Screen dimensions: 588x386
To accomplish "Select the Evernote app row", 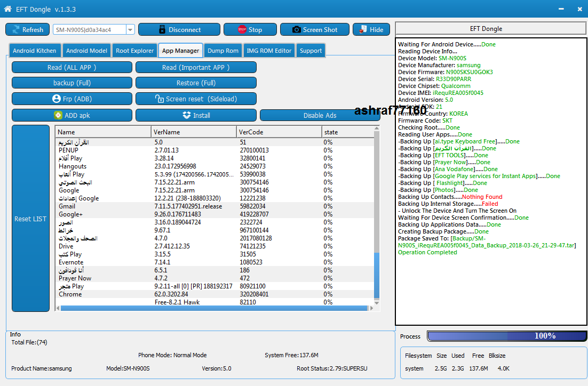I will (x=215, y=262).
